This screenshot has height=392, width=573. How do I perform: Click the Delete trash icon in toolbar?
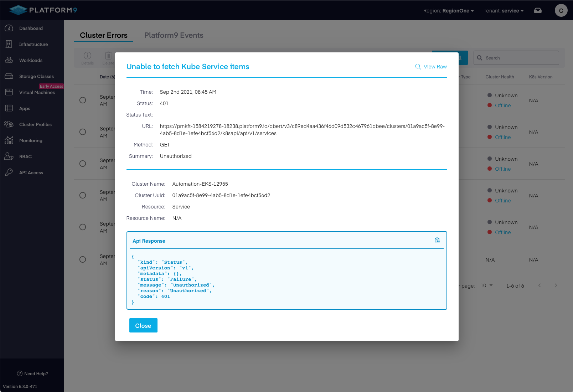108,56
